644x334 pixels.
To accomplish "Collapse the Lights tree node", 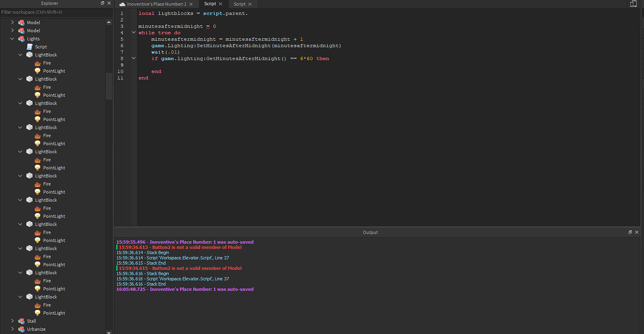I will click(x=12, y=38).
